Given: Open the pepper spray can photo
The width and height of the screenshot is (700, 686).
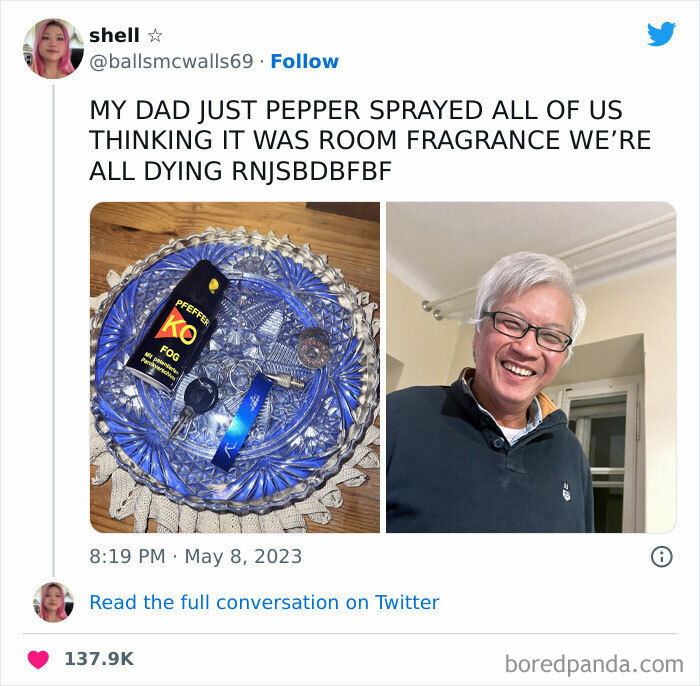Looking at the screenshot, I should point(235,367).
